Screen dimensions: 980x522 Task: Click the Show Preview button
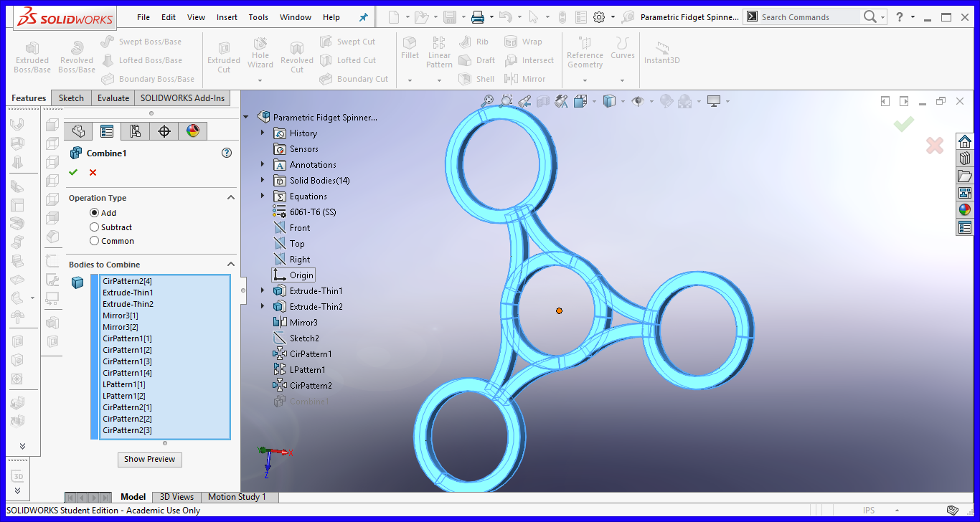pos(149,459)
